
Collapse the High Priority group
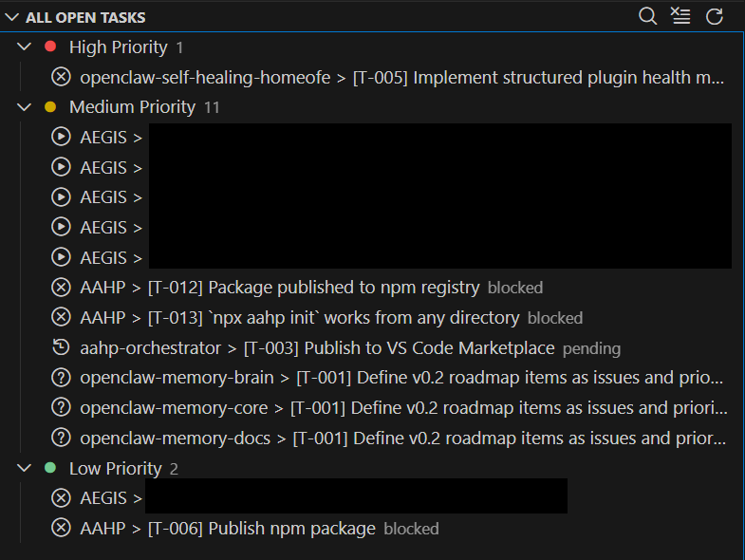click(25, 47)
